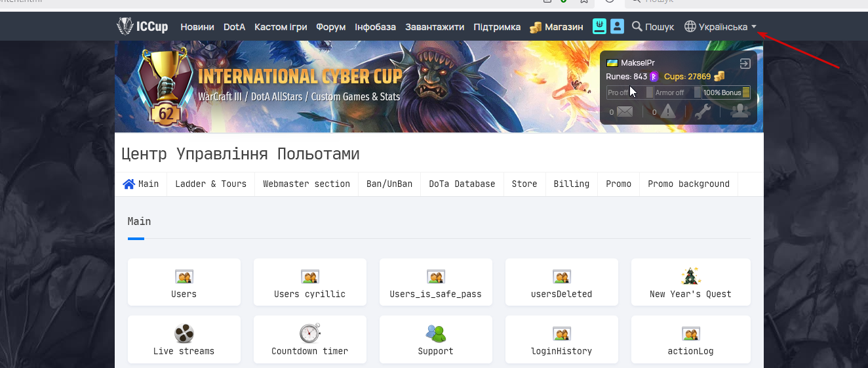The height and width of the screenshot is (368, 868).
Task: Open the MakselPr profile name
Action: click(637, 63)
